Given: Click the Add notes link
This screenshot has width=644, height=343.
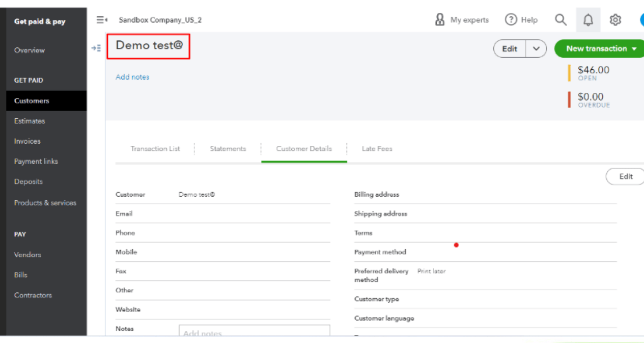Looking at the screenshot, I should (x=132, y=77).
